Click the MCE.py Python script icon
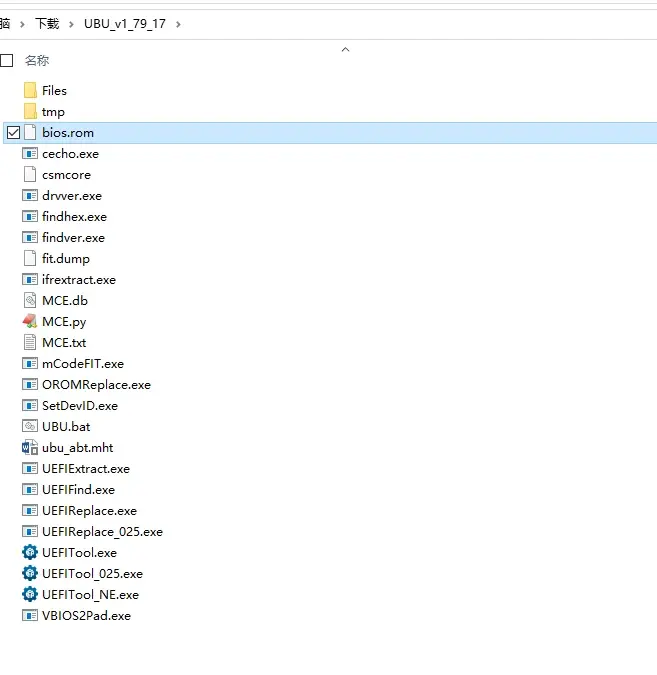 click(30, 321)
